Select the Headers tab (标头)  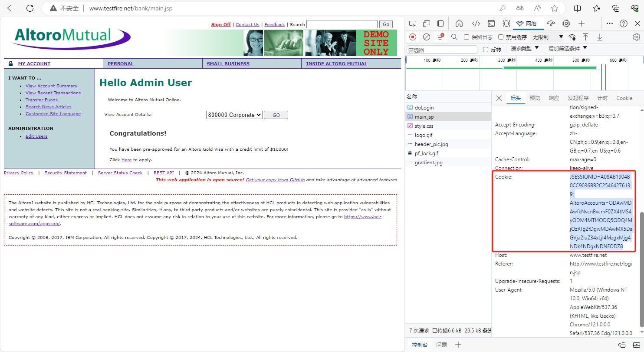[x=516, y=98]
